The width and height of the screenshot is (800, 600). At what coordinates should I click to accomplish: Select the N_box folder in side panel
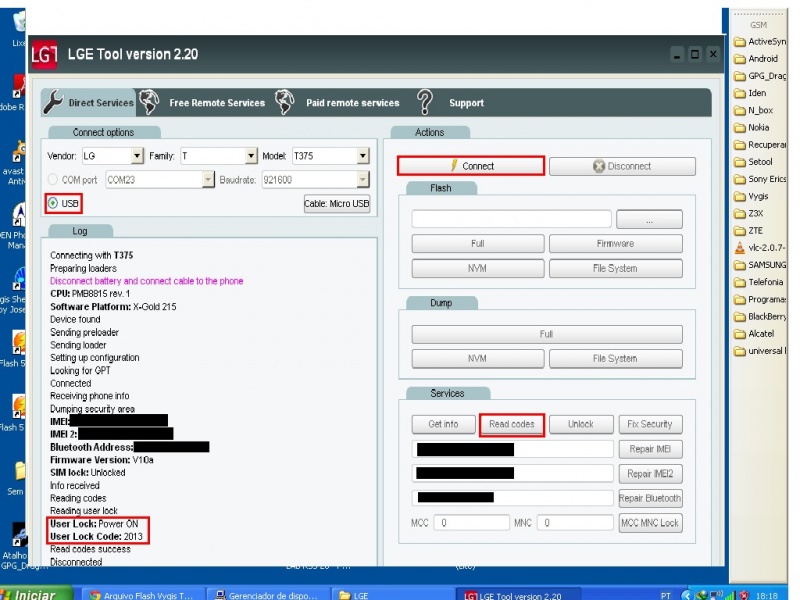click(754, 110)
